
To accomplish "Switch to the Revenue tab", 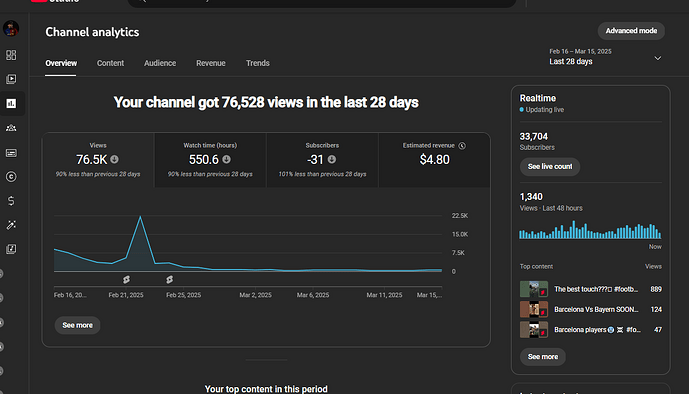I will 211,63.
